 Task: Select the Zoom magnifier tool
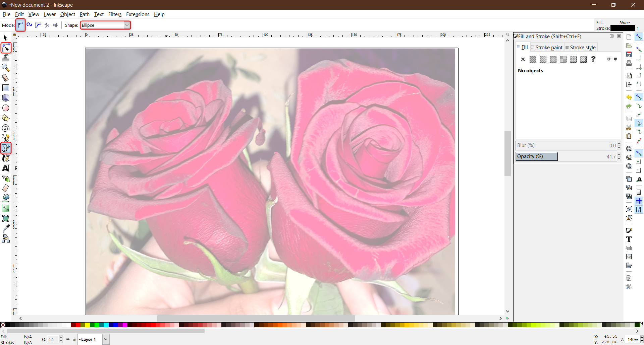pos(5,68)
